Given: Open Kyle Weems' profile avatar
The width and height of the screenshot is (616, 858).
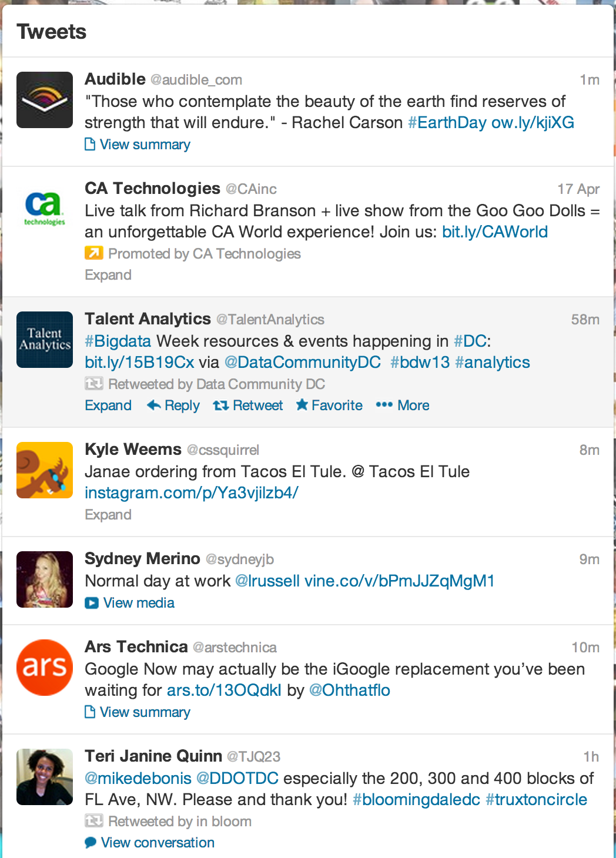Looking at the screenshot, I should pyautogui.click(x=45, y=470).
